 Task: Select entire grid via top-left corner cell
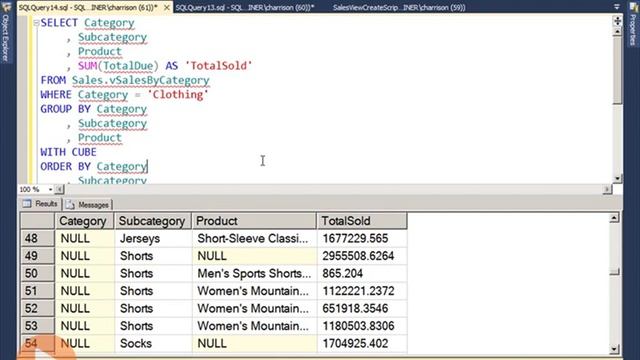pos(37,221)
